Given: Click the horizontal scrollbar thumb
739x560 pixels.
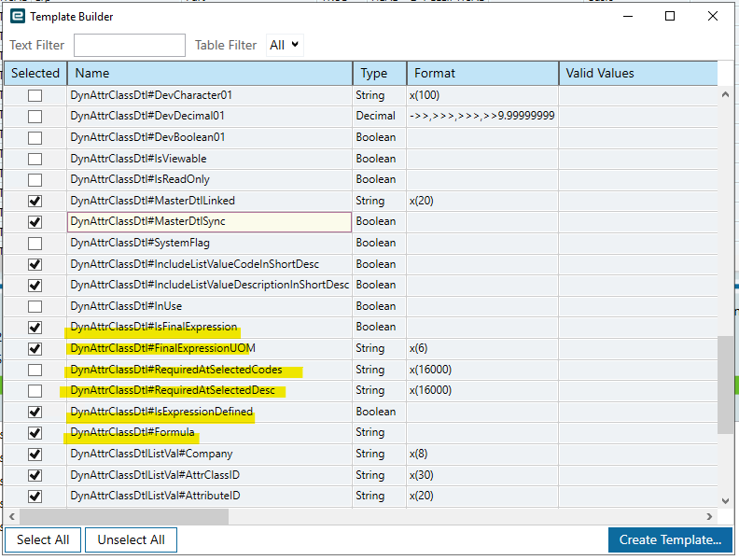Looking at the screenshot, I should [124, 517].
